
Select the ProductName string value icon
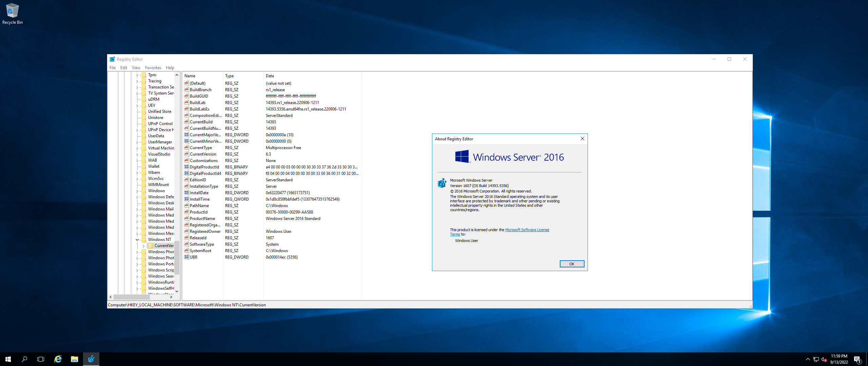pos(186,218)
